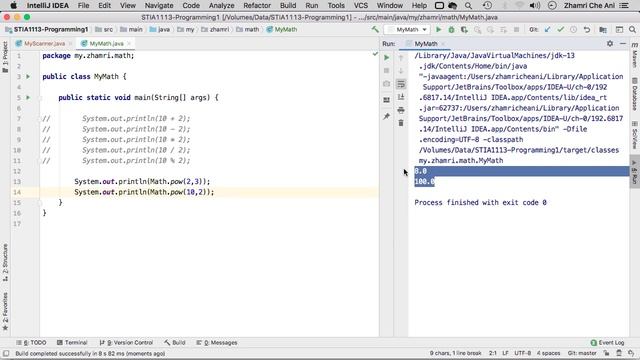Hide the Run tool window
Image resolution: width=640 pixels, height=360 pixels.
[623, 43]
